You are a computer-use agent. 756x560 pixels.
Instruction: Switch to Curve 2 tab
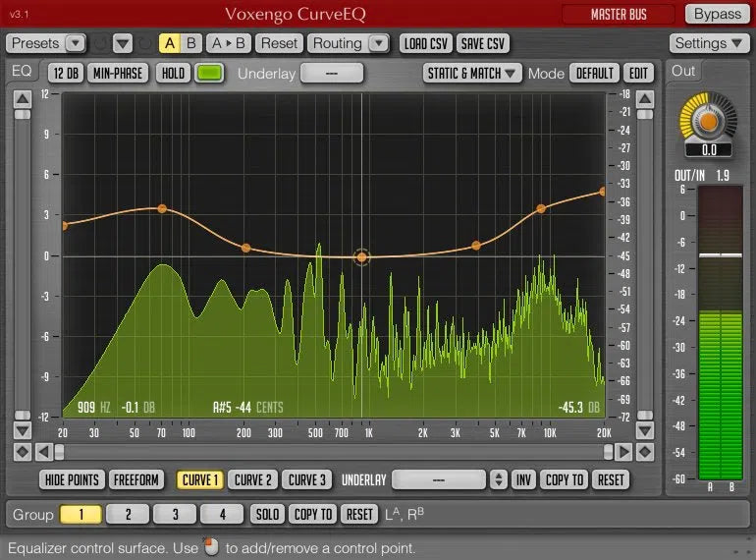[252, 479]
